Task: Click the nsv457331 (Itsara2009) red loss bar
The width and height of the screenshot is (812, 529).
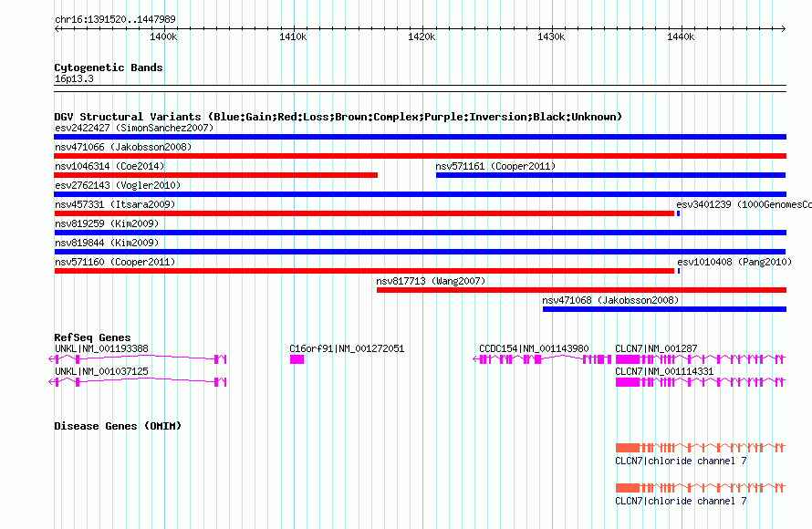Action: 364,213
